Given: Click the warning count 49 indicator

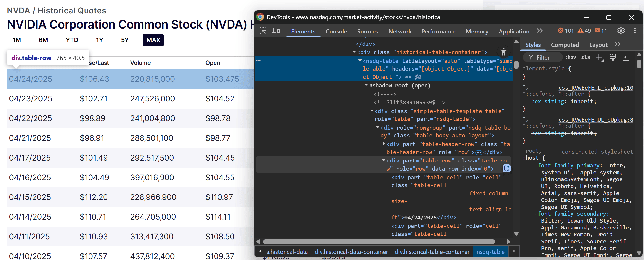Looking at the screenshot, I should (584, 31).
